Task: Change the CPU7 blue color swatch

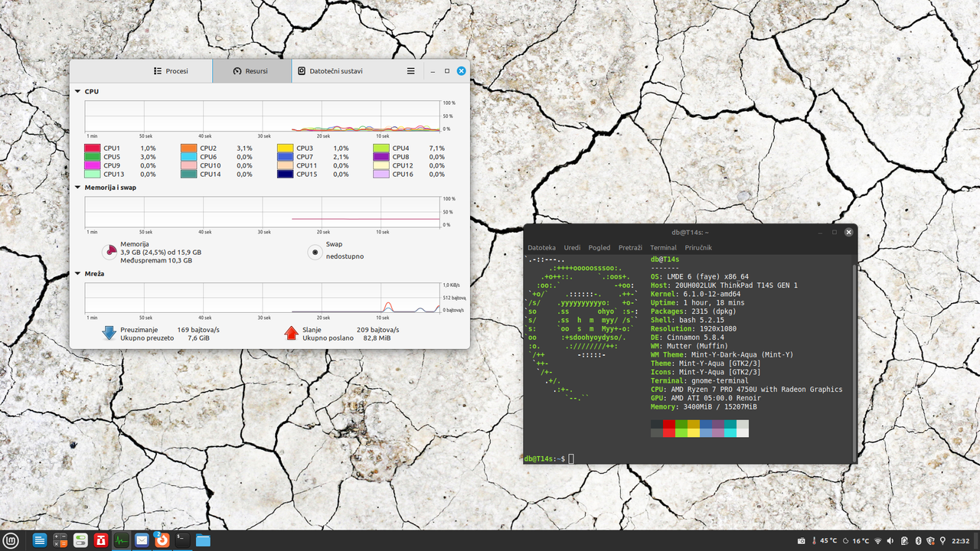Action: [285, 157]
